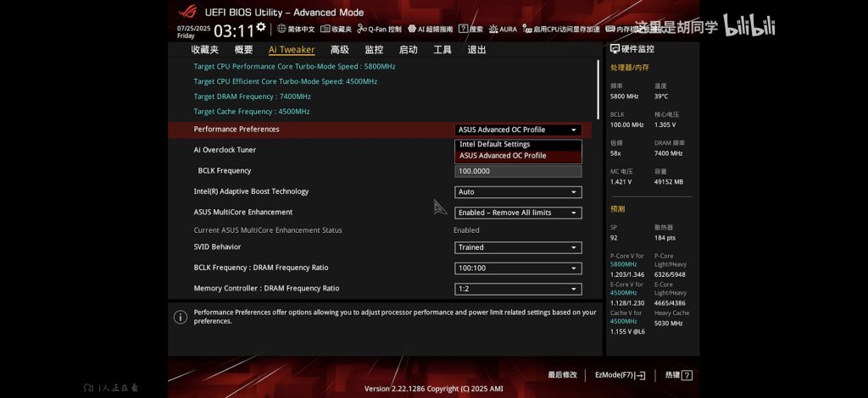Switch to the 收藏夹 main tab
The width and height of the screenshot is (868, 398).
[205, 50]
